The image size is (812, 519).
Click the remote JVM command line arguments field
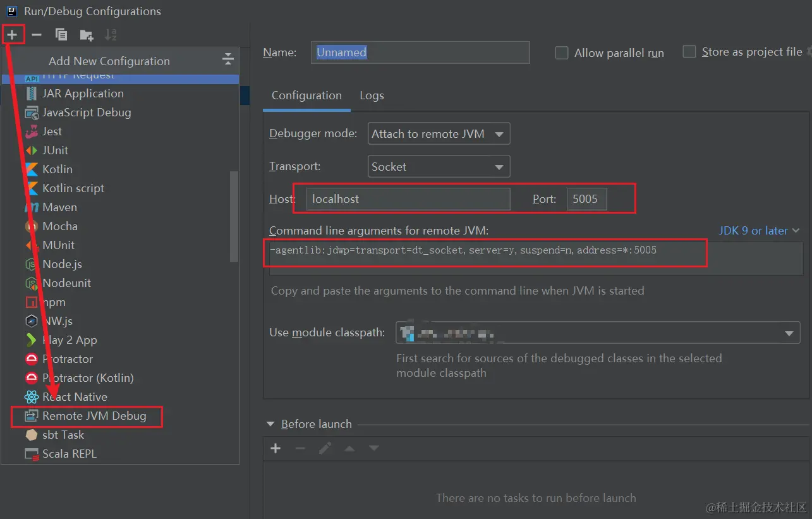coord(536,258)
